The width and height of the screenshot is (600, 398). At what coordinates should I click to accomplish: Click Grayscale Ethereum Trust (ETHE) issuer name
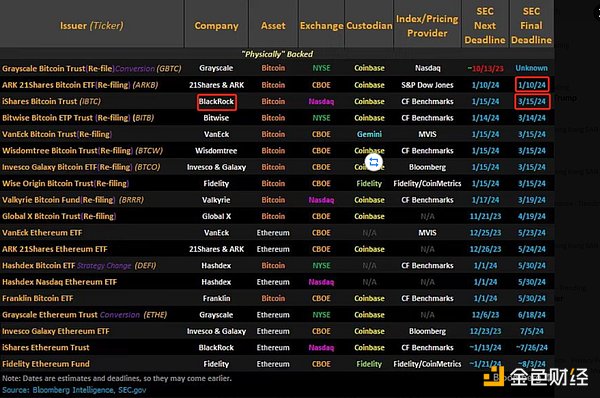pyautogui.click(x=85, y=315)
